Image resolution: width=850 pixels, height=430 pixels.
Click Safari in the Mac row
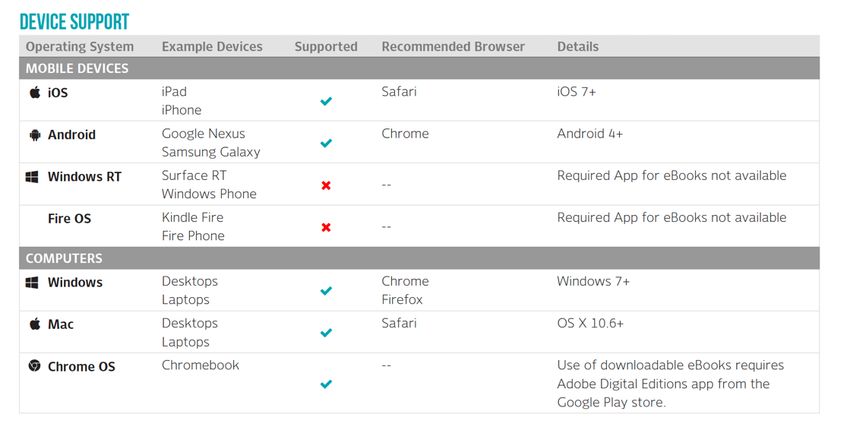tap(399, 323)
